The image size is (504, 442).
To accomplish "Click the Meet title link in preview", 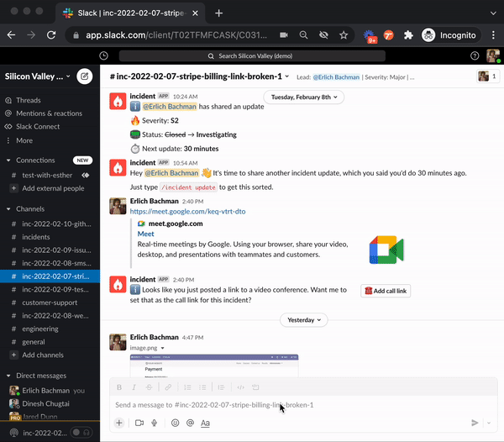I will coord(145,234).
